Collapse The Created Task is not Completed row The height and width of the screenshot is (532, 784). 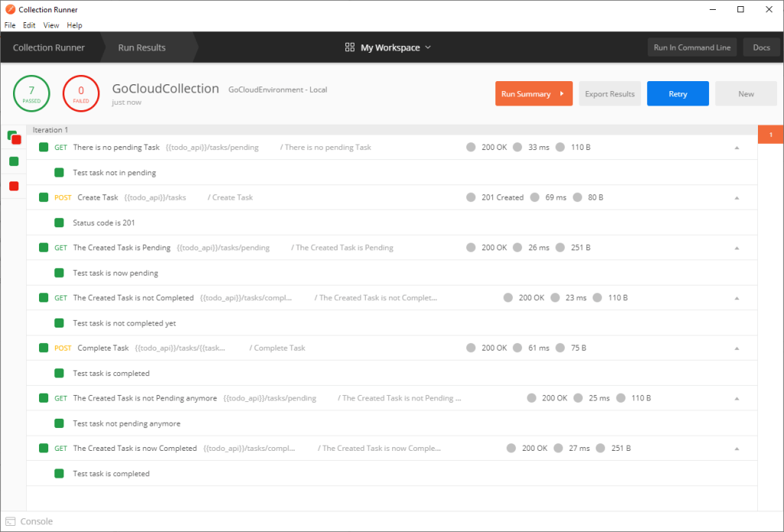coord(737,299)
